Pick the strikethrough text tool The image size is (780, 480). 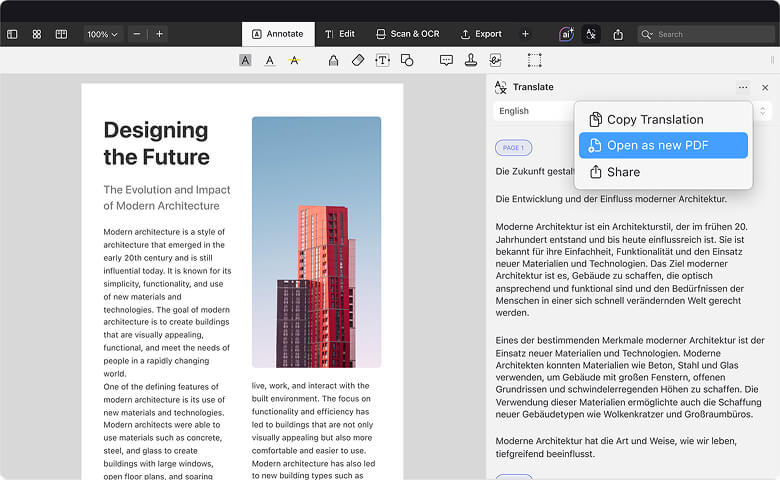(x=293, y=60)
